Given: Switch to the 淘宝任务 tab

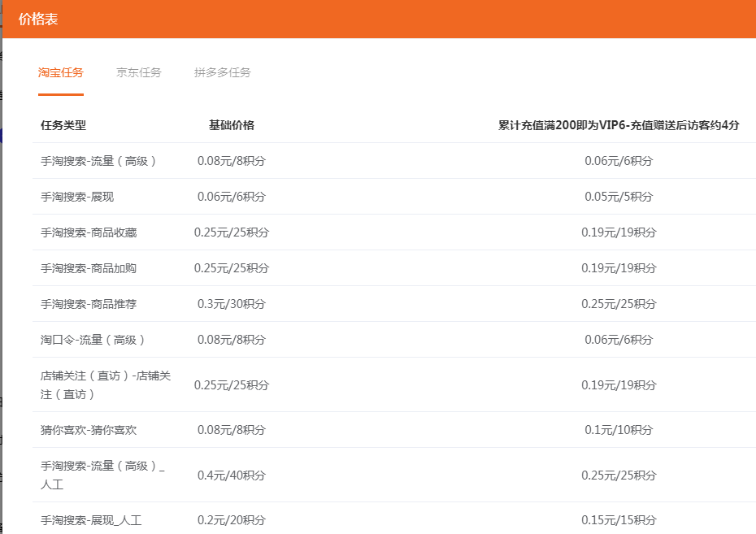Looking at the screenshot, I should tap(60, 72).
